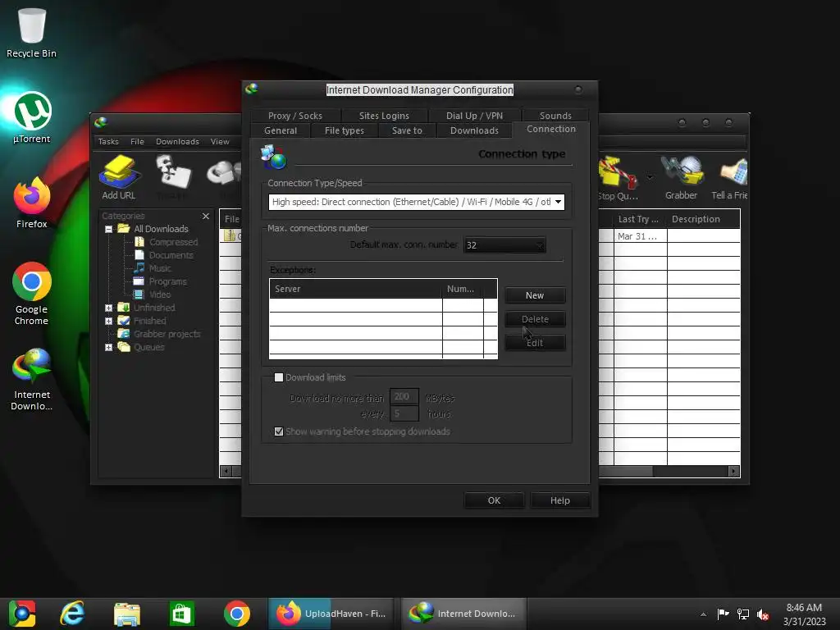Image resolution: width=840 pixels, height=630 pixels.
Task: Open the File menu in IDM
Action: coord(137,141)
